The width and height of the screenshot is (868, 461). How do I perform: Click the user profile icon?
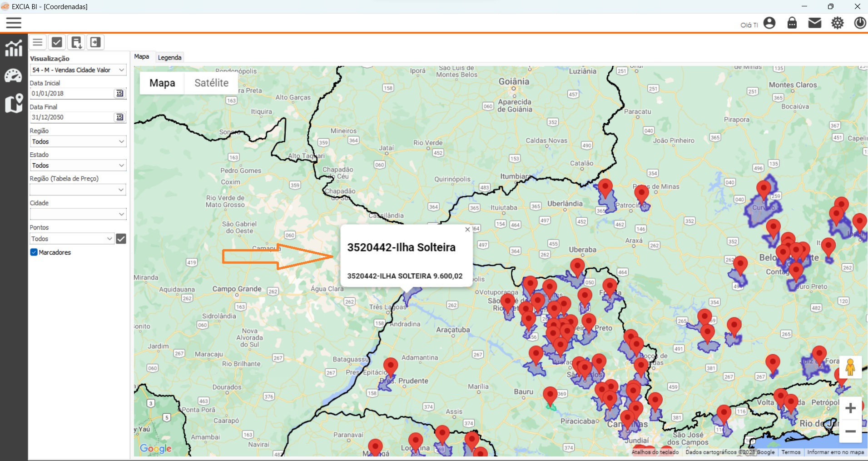tap(769, 23)
